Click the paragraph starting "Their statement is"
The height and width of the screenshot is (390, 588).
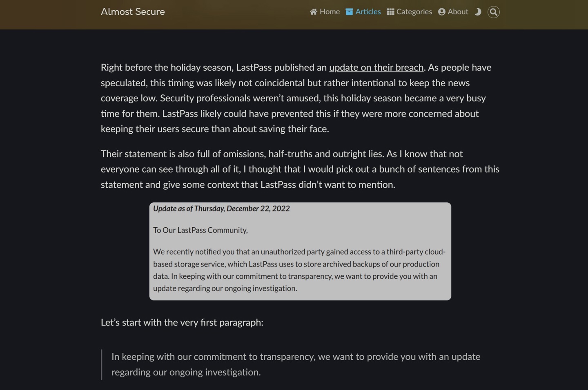(300, 169)
